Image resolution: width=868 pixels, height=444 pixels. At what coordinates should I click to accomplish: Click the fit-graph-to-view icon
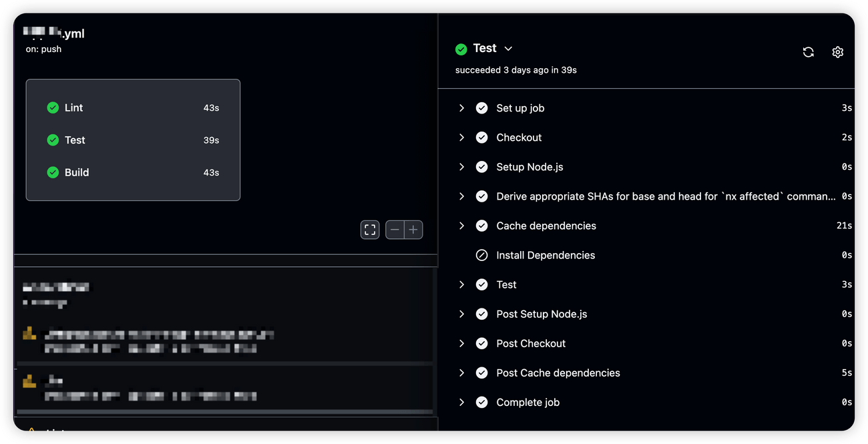click(369, 229)
